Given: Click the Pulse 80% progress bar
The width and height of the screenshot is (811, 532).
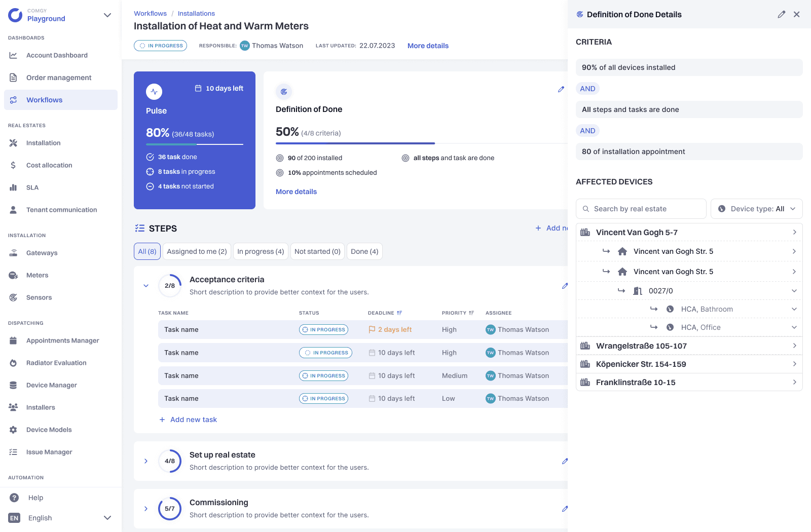Looking at the screenshot, I should click(195, 144).
